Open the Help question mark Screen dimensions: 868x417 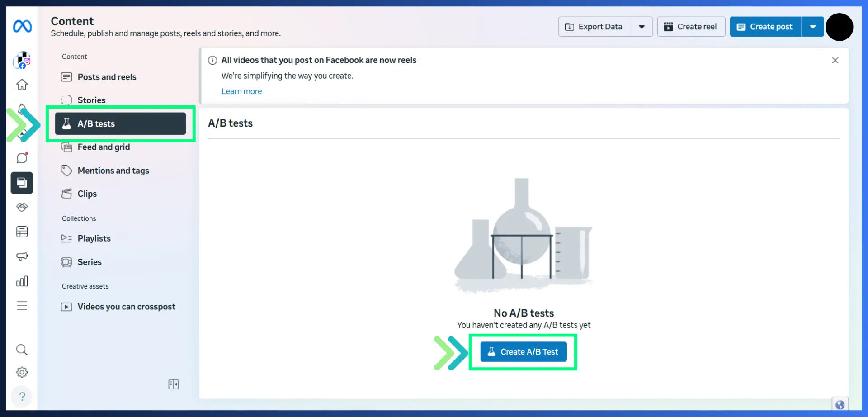click(x=22, y=396)
